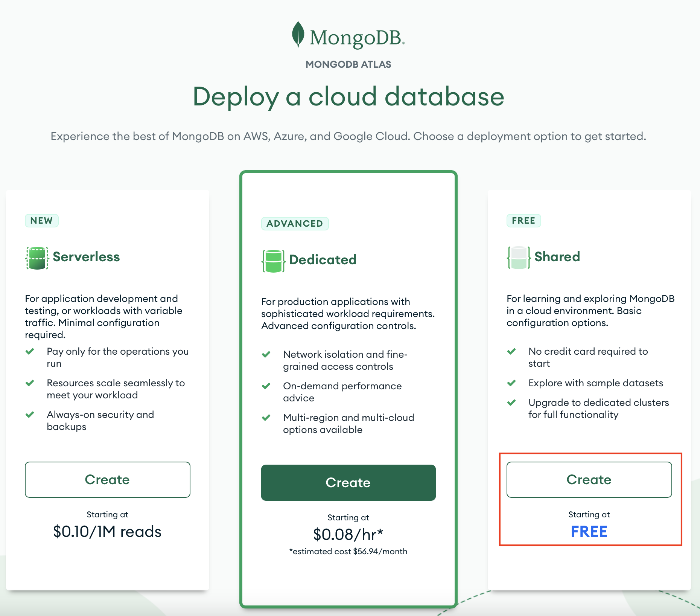Click the blue FREE pricing label

click(589, 532)
